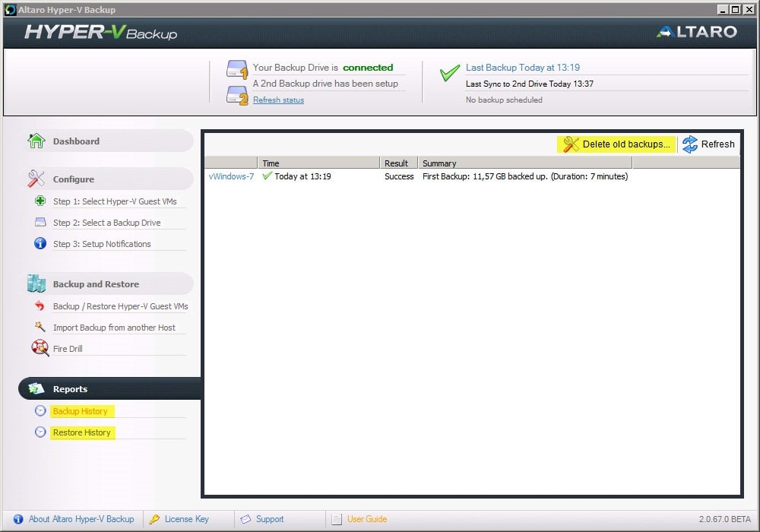Click the Delete old backups tools icon
760x532 pixels.
coord(571,144)
